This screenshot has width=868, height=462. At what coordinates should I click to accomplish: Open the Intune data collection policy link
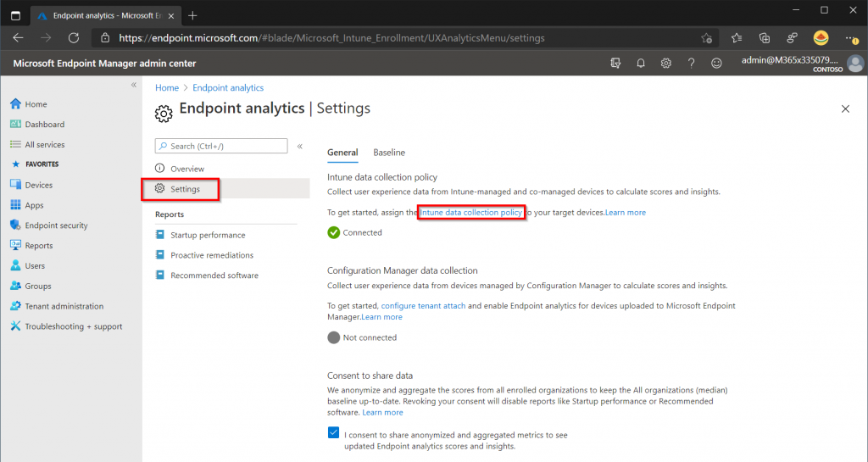[x=470, y=213]
